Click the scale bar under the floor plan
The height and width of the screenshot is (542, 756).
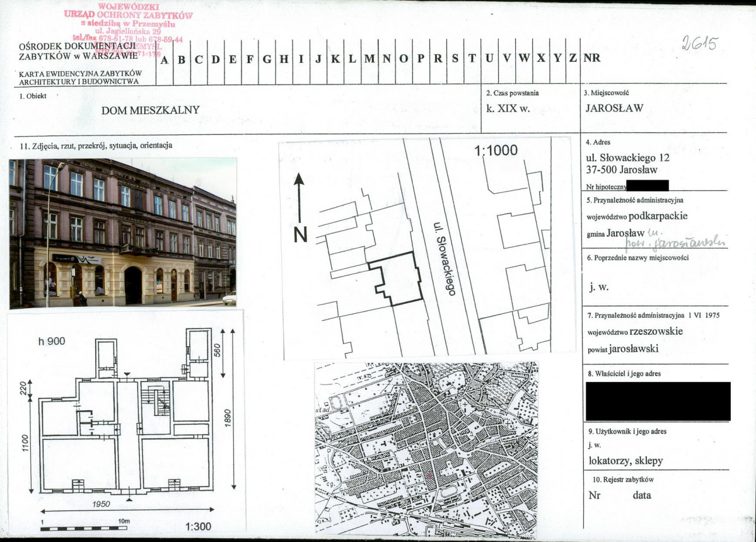pyautogui.click(x=86, y=528)
